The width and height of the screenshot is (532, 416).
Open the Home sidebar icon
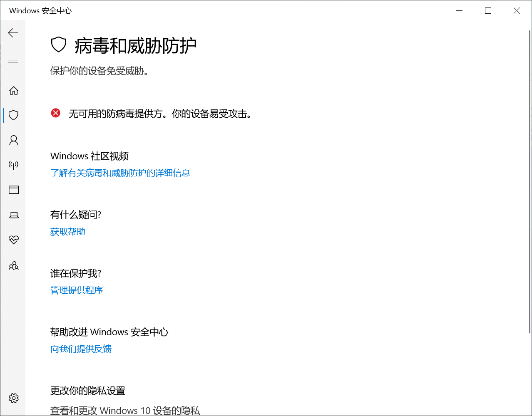pos(14,90)
